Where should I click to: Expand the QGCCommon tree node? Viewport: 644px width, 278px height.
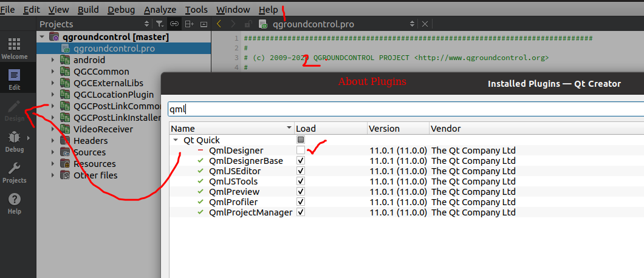pos(53,72)
